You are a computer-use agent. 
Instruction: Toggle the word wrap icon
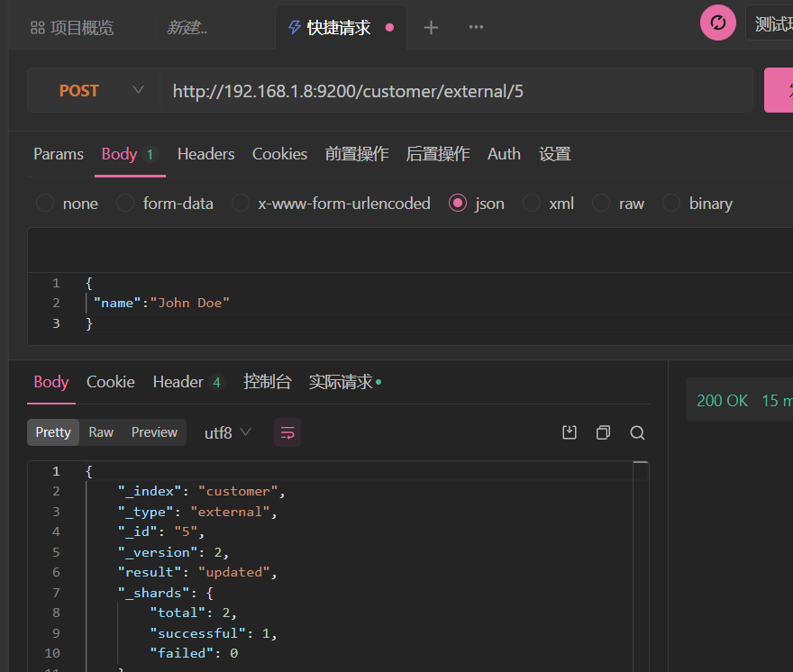[287, 432]
